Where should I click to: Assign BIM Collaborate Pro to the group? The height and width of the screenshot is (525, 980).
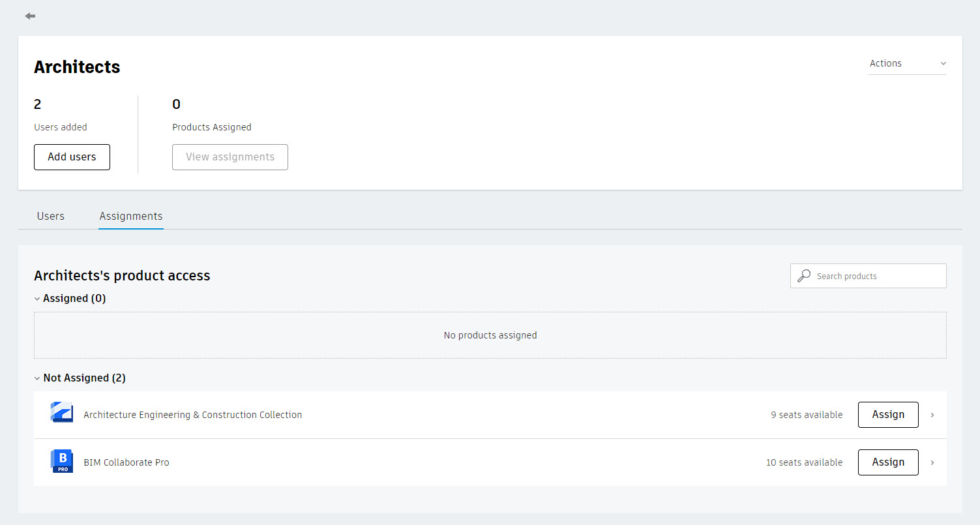[x=888, y=462]
